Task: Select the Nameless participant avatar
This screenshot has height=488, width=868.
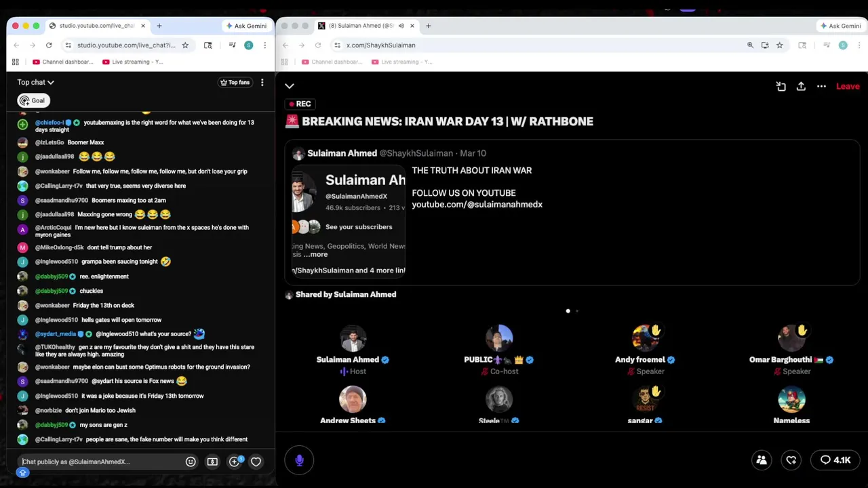Action: coord(791,399)
